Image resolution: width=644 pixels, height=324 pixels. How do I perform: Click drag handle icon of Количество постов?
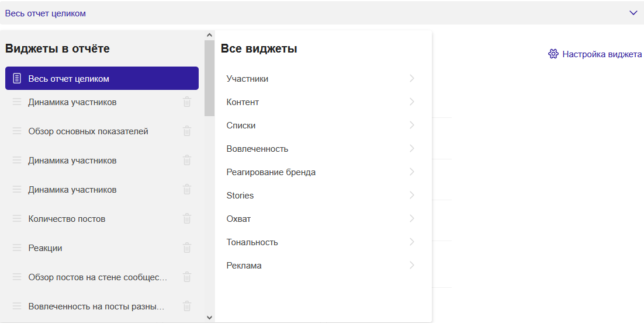[17, 218]
